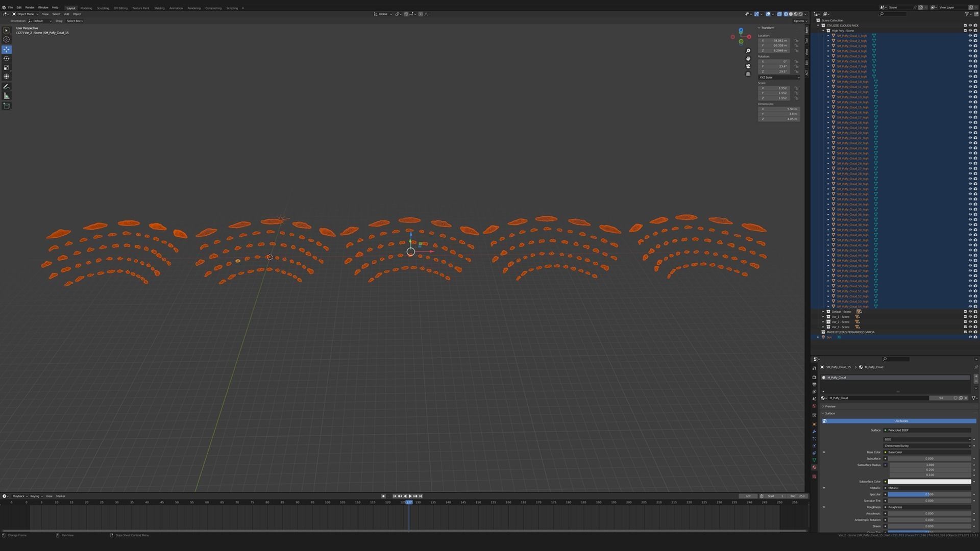Open Modifier wrench properties tab
The image size is (980, 551).
814,432
